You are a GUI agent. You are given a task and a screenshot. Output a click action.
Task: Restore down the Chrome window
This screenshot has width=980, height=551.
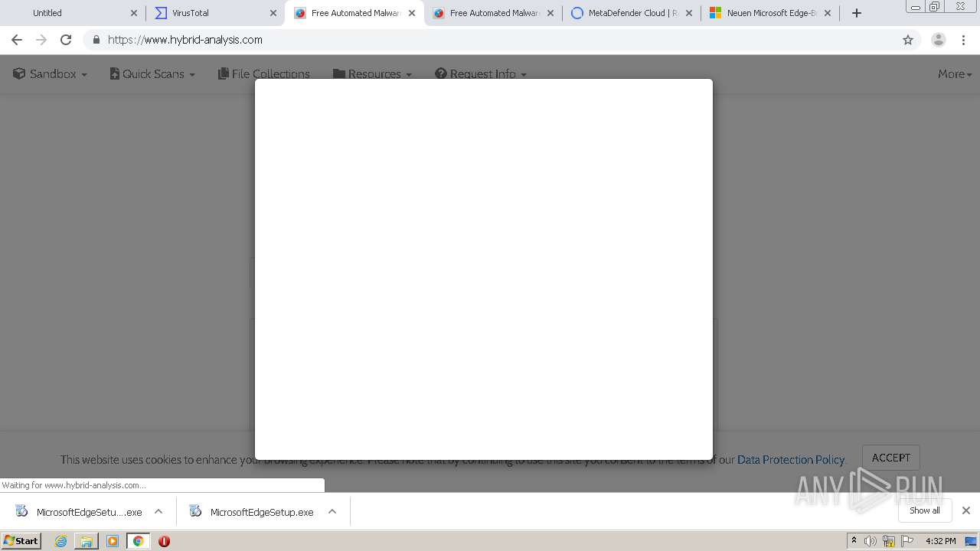935,7
